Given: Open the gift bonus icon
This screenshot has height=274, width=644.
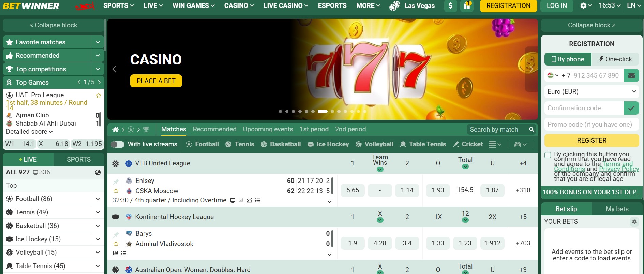Looking at the screenshot, I should pyautogui.click(x=467, y=6).
